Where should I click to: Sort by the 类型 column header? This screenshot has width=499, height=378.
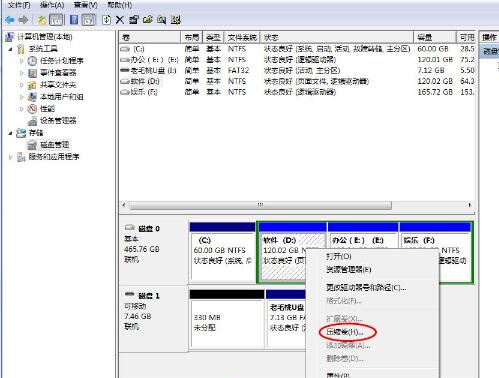point(213,37)
